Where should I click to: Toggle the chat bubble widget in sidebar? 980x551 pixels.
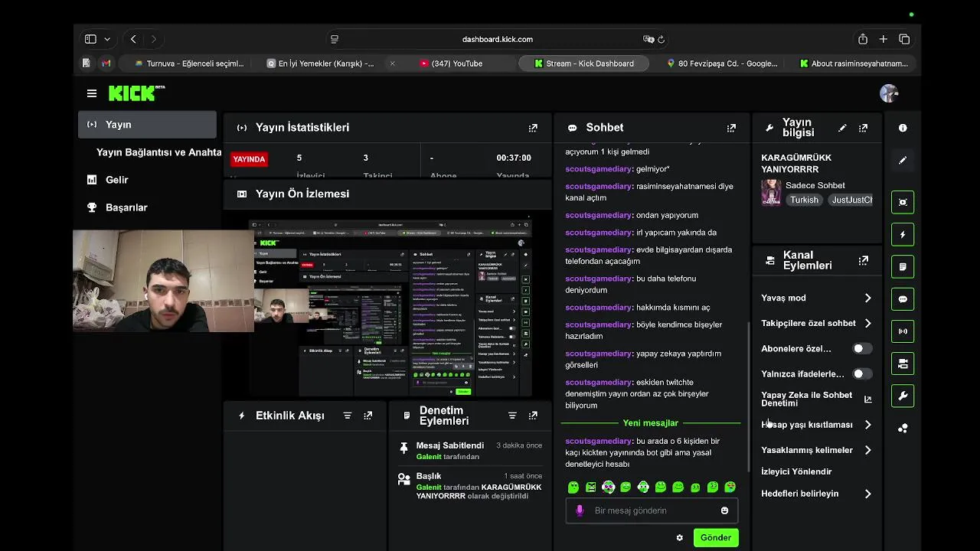pyautogui.click(x=903, y=299)
